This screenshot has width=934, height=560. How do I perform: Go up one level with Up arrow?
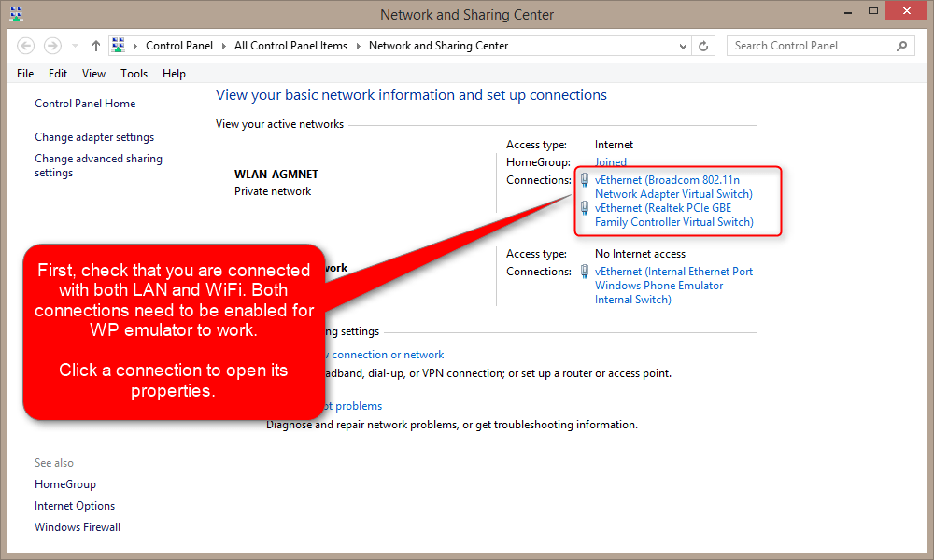(96, 46)
